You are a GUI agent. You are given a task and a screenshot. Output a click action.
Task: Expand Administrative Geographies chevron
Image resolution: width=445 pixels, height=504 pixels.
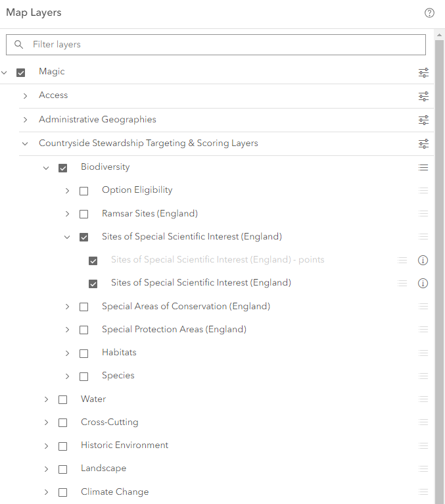coord(25,120)
